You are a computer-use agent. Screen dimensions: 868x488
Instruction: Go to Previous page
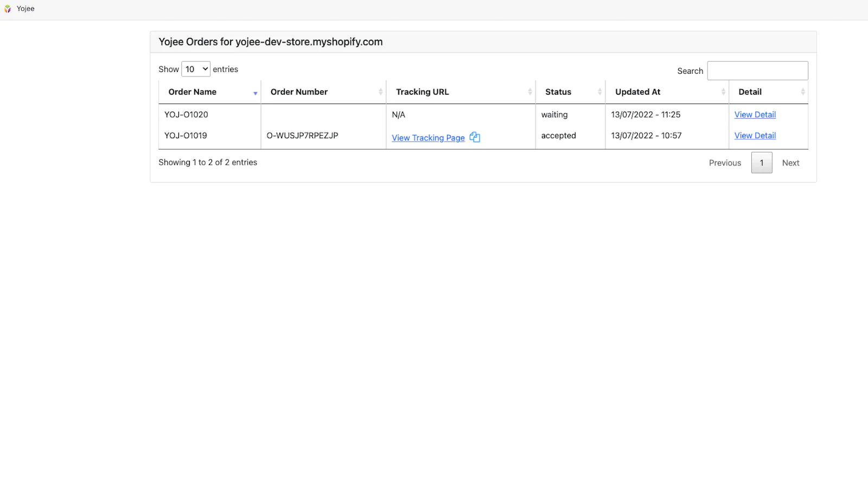pyautogui.click(x=725, y=163)
